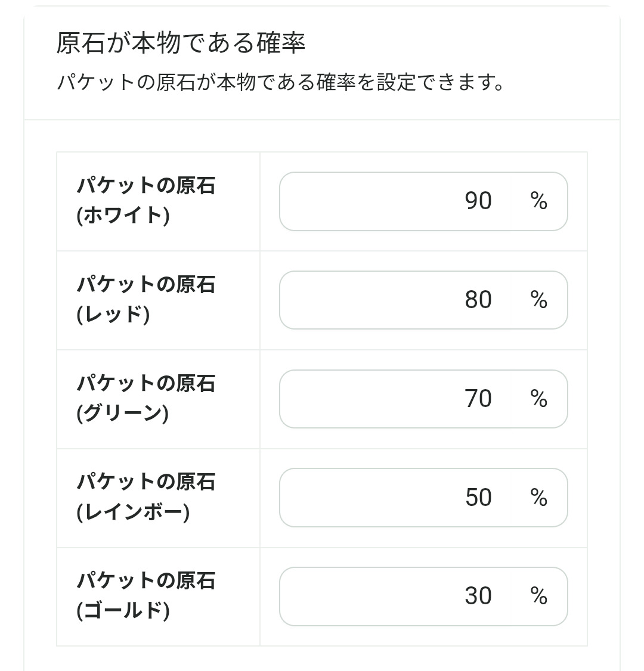Click the パケットの原石(ホワイト) row label

(x=146, y=201)
